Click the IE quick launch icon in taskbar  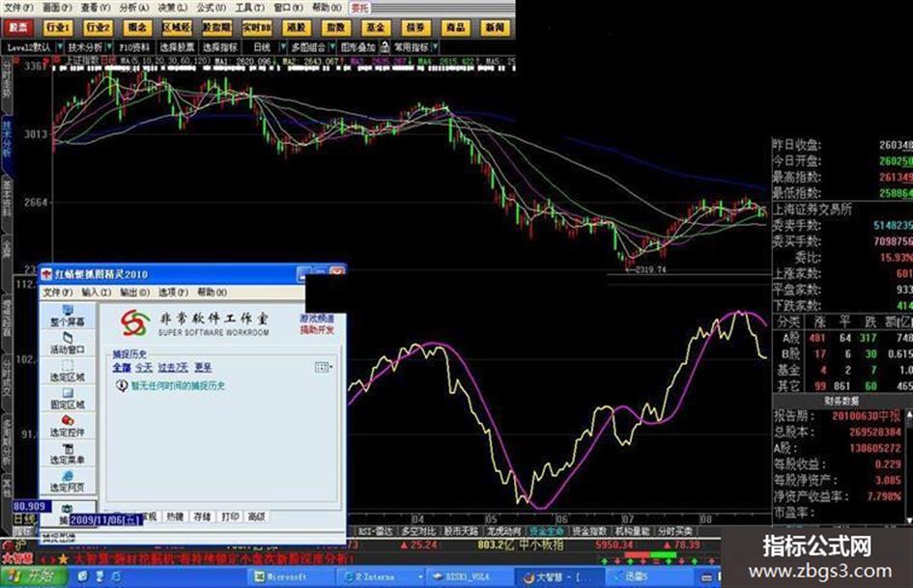pyautogui.click(x=116, y=577)
